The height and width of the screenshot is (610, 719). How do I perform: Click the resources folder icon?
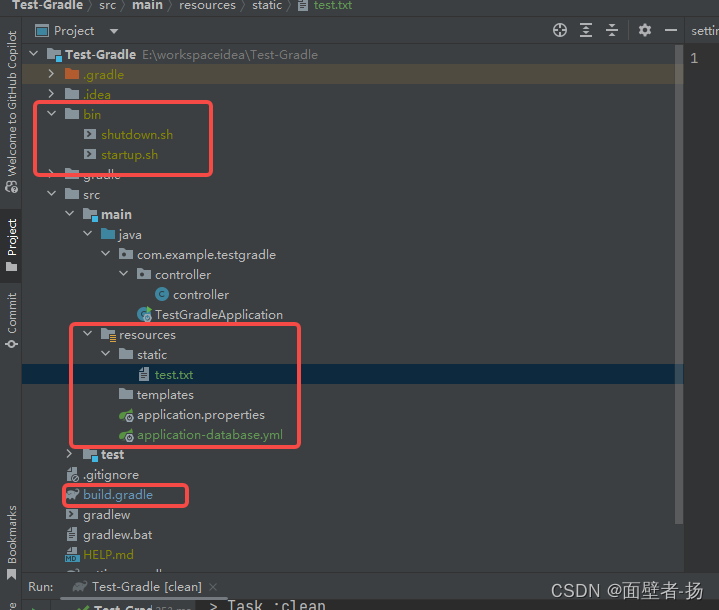[108, 334]
